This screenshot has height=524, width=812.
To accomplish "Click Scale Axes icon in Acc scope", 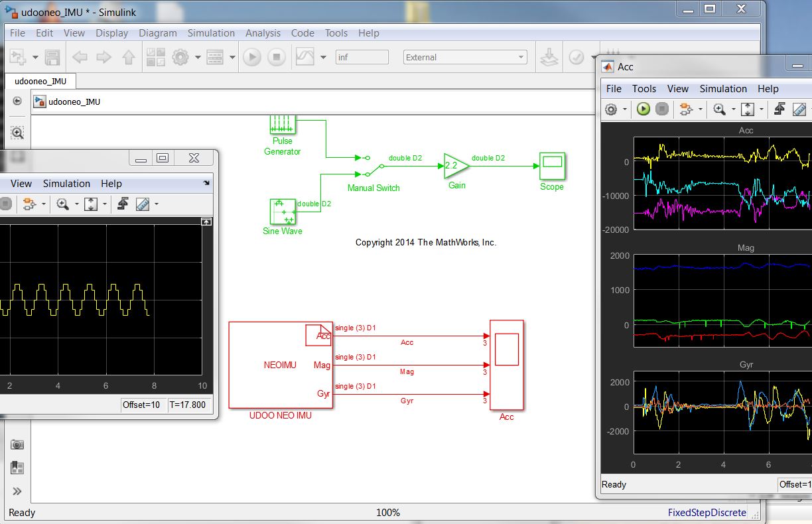I will point(748,109).
